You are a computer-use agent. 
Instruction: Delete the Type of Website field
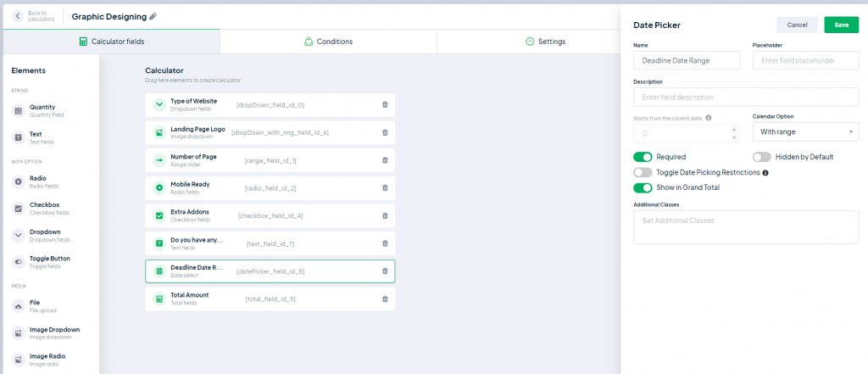(x=386, y=104)
